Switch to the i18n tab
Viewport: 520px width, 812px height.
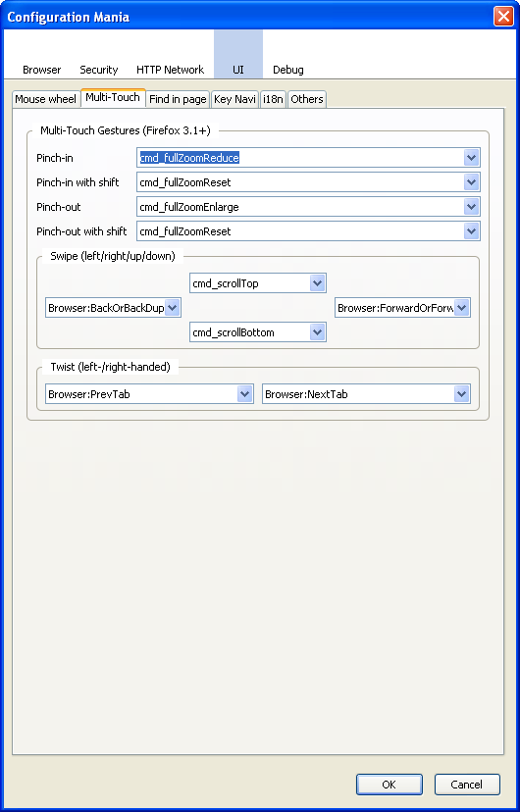pyautogui.click(x=273, y=99)
